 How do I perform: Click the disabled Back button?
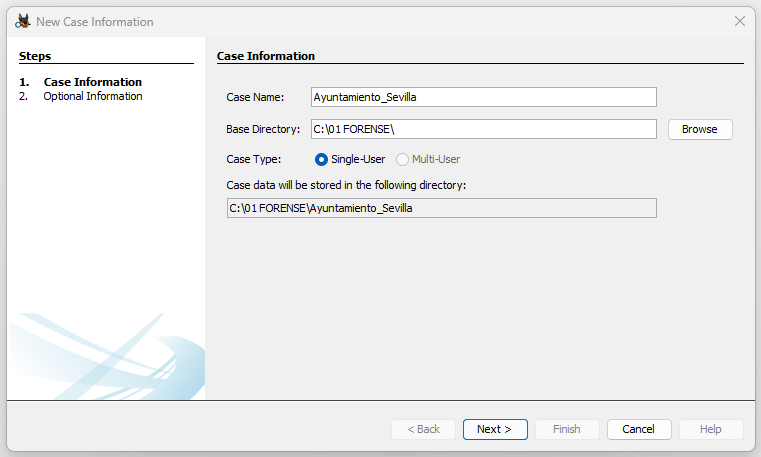pyautogui.click(x=423, y=429)
